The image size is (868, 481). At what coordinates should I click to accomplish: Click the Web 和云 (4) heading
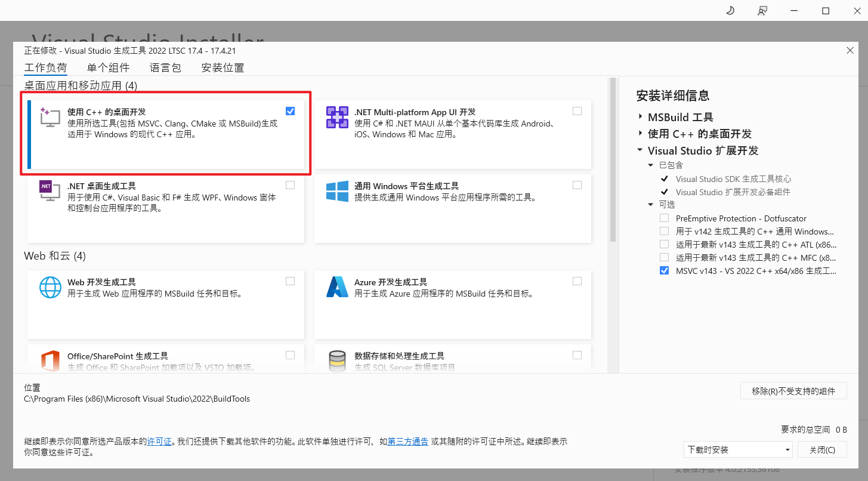(55, 256)
